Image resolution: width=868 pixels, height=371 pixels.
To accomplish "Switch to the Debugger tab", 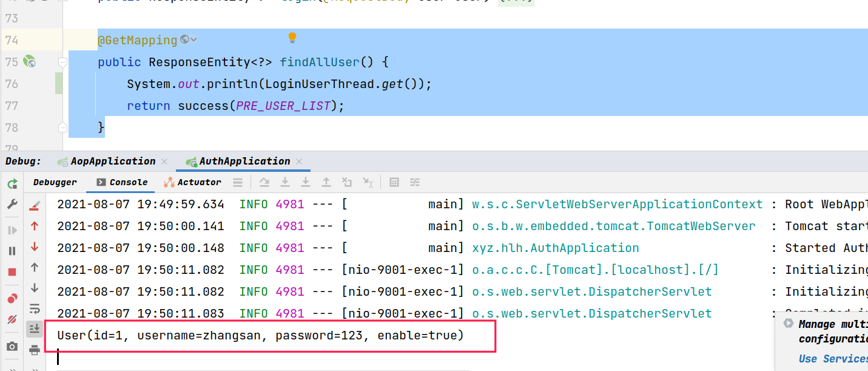I will [55, 182].
